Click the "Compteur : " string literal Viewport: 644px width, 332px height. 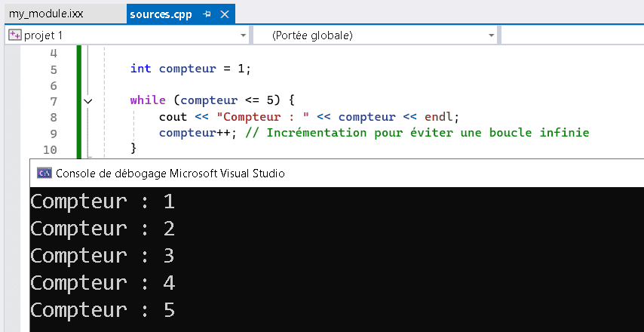263,117
